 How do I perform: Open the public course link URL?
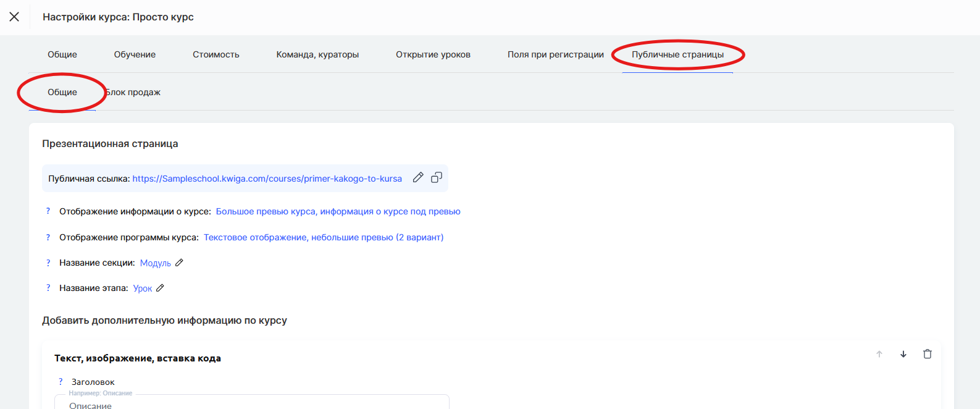(x=267, y=179)
